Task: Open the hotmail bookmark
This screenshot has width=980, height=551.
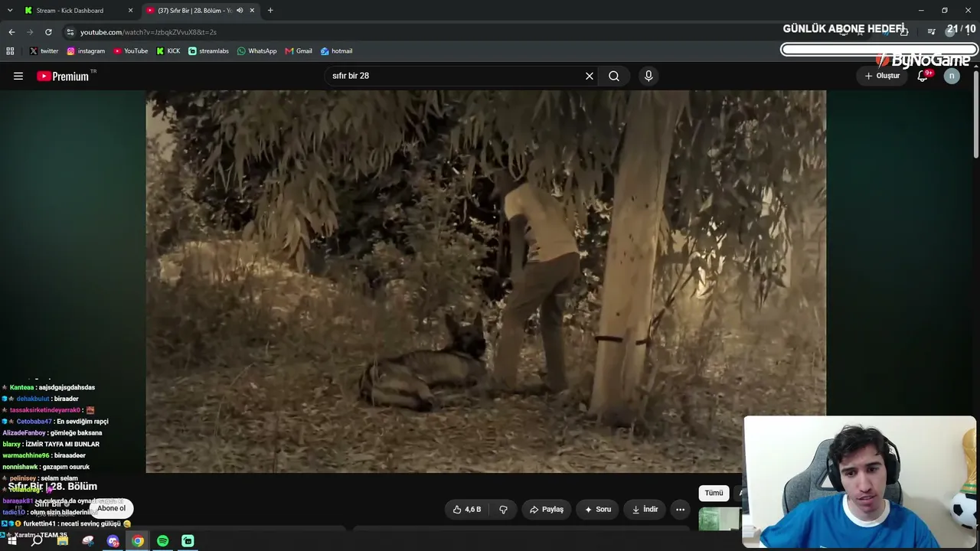Action: [x=336, y=51]
